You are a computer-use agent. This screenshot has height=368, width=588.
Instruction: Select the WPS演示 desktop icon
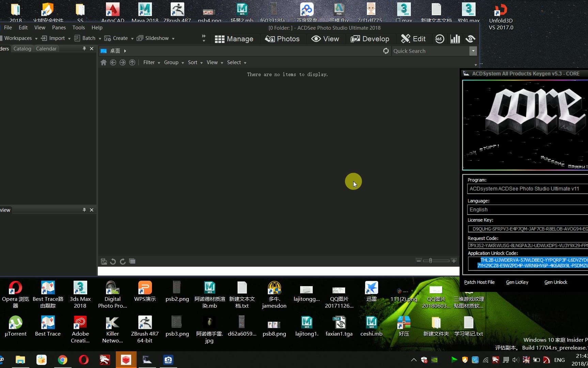tap(145, 291)
